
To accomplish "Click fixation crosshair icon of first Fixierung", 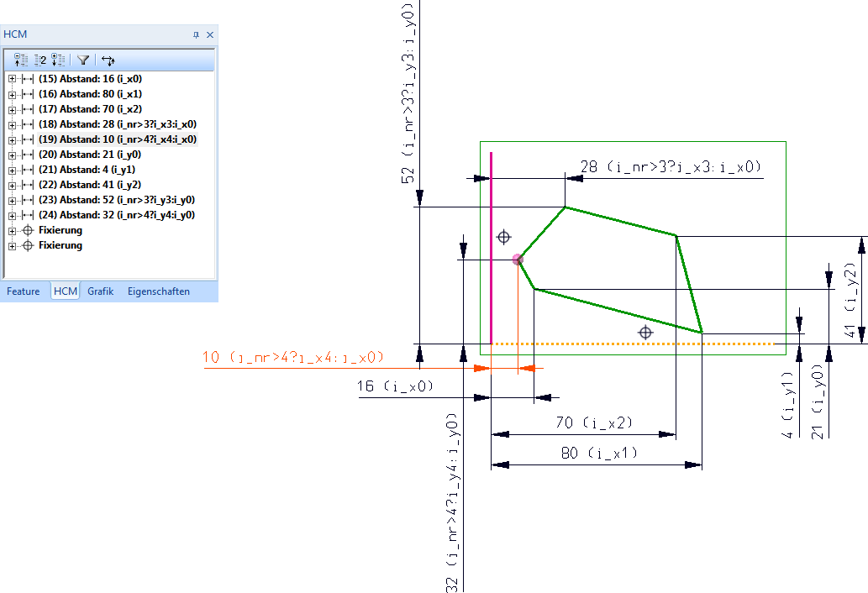I will (28, 230).
